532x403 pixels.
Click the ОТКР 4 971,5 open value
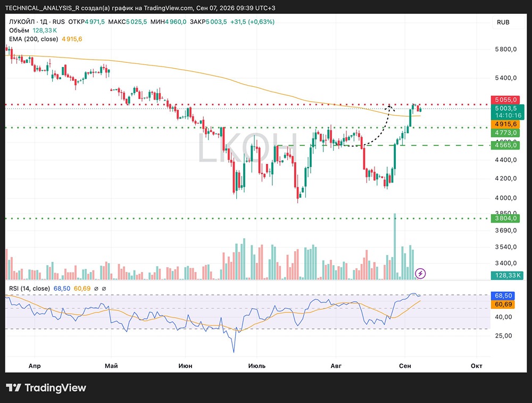point(87,22)
